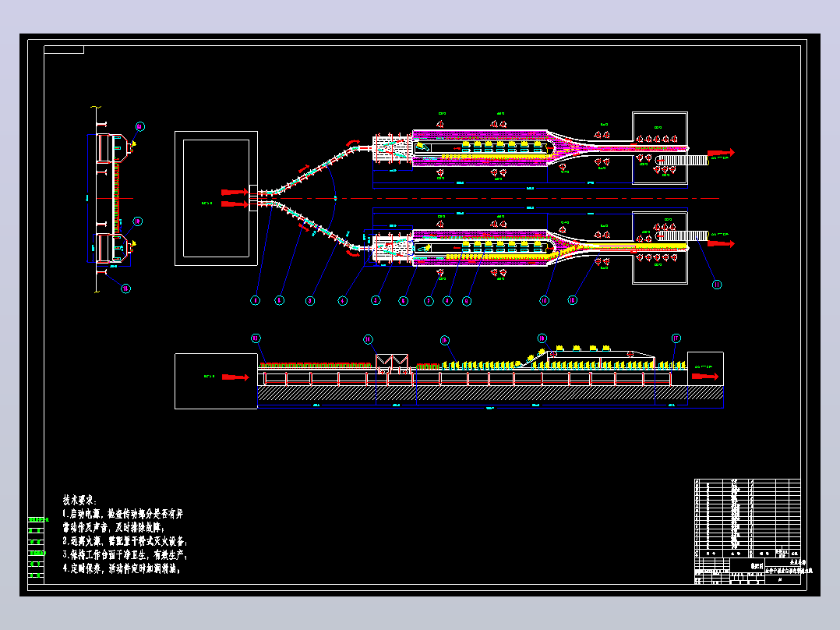Select part balloon number 4
840x630 pixels.
point(343,301)
